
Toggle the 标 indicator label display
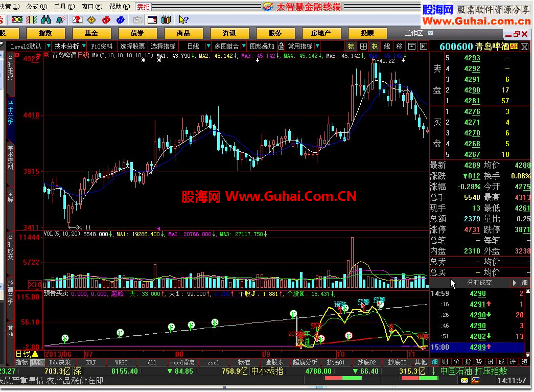pyautogui.click(x=351, y=46)
